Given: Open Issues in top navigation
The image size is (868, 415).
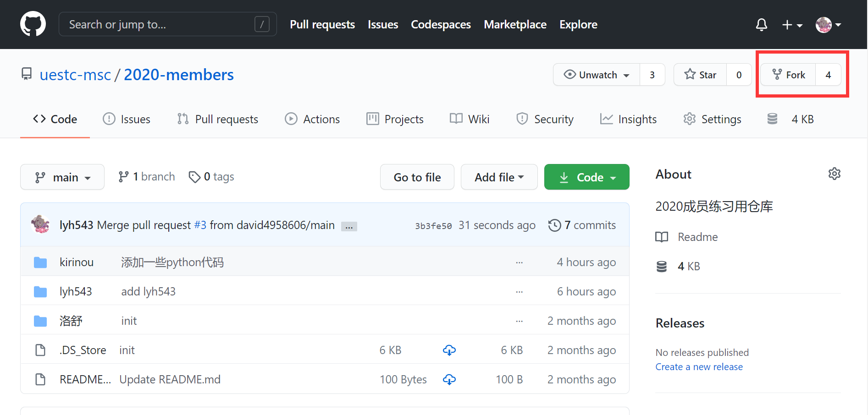Looking at the screenshot, I should (x=383, y=24).
